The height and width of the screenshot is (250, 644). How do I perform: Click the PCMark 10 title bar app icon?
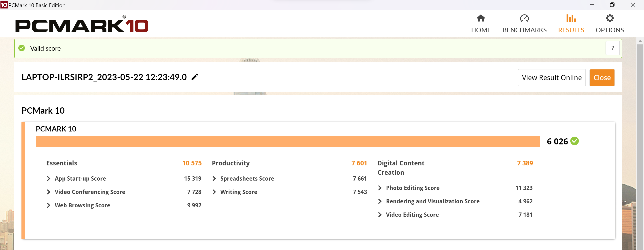pos(4,5)
